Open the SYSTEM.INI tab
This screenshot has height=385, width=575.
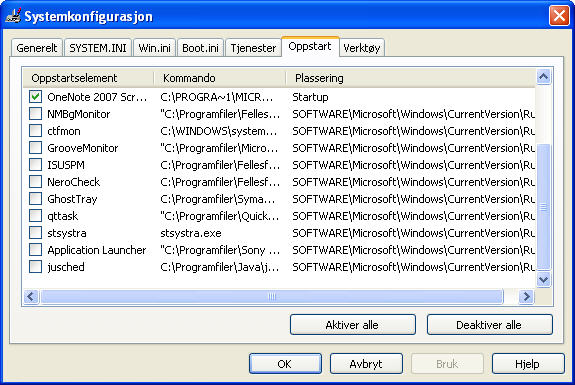98,48
